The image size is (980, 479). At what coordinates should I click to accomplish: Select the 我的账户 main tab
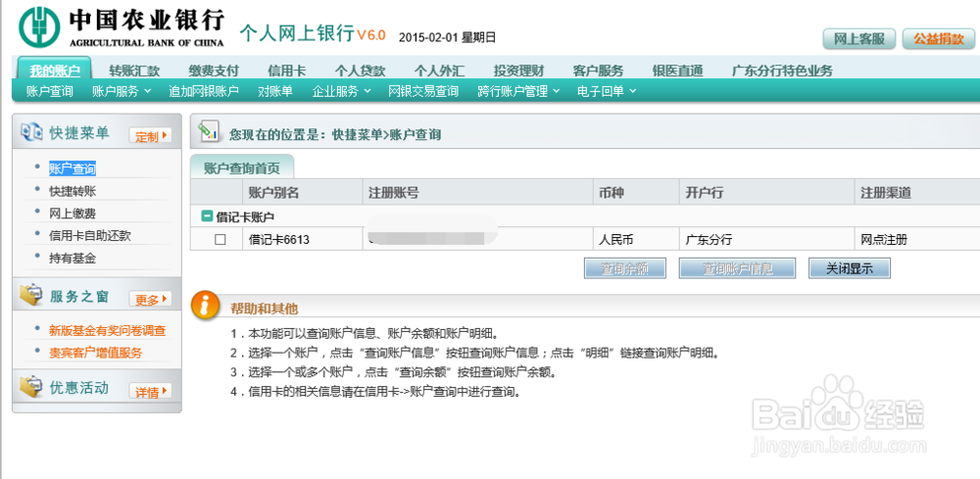coord(54,70)
